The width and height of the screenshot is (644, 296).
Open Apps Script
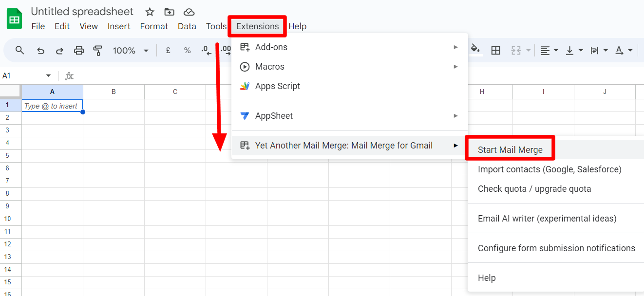[349, 86]
